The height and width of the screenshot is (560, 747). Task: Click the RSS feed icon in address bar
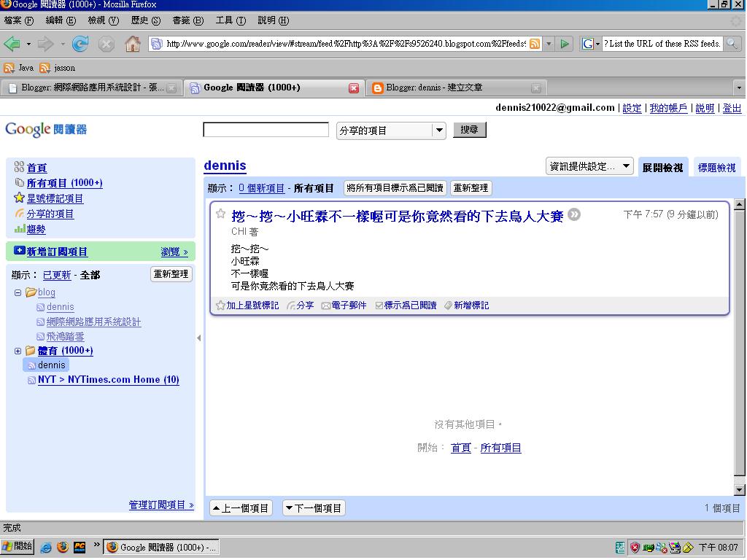click(535, 44)
